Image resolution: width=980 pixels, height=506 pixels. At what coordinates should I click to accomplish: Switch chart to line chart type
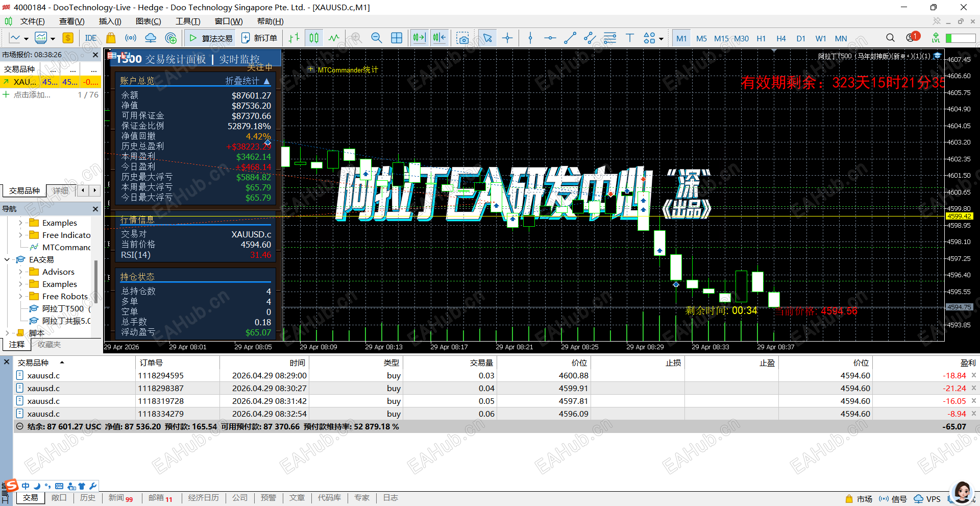334,38
